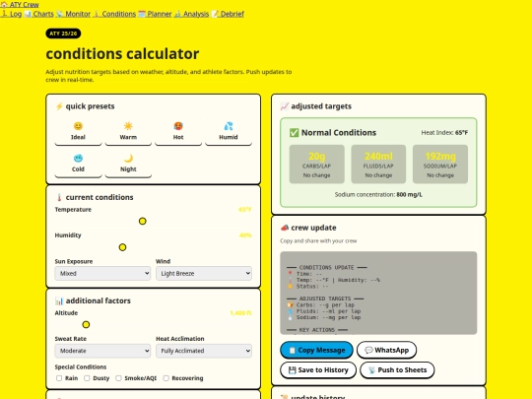Click the megaphone icon in crew update header

click(x=285, y=228)
